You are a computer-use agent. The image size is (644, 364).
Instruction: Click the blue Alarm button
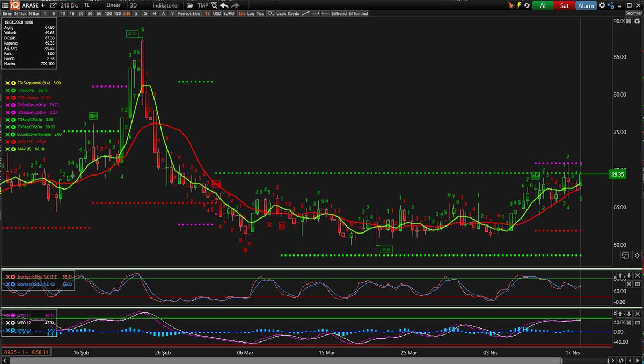click(x=586, y=5)
